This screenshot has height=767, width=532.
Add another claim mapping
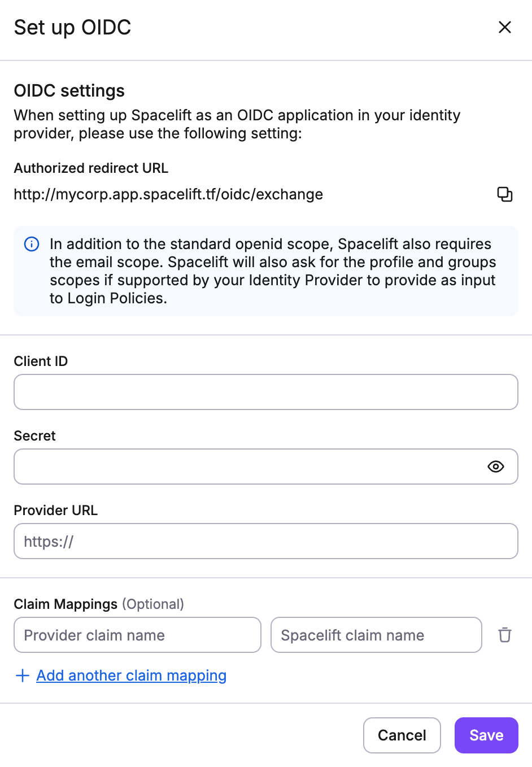131,676
